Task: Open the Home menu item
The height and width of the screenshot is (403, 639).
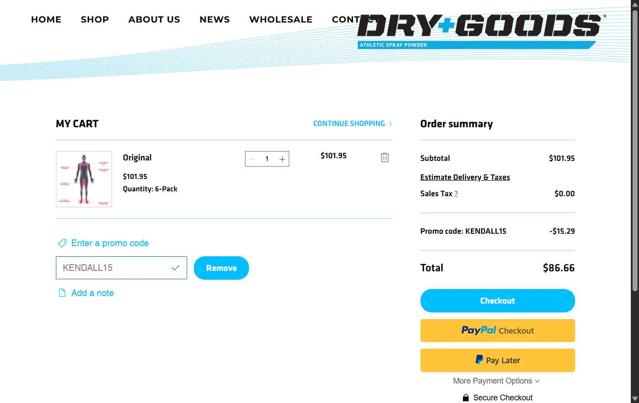Action: (x=46, y=20)
